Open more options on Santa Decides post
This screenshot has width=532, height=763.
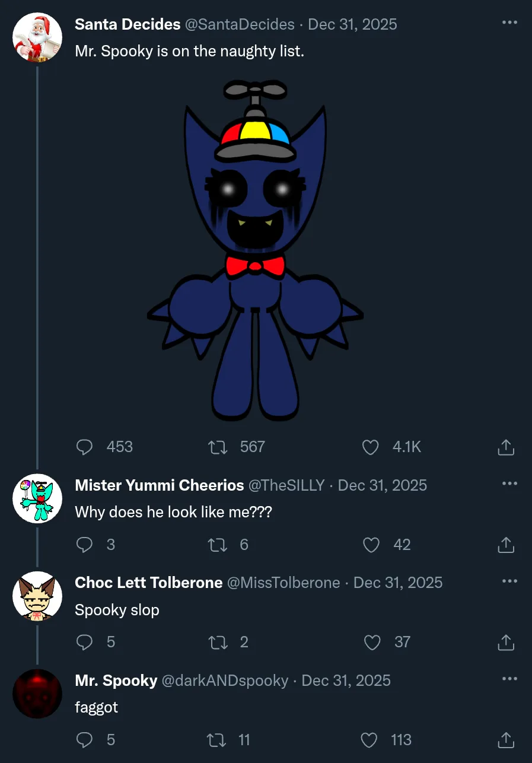509,23
